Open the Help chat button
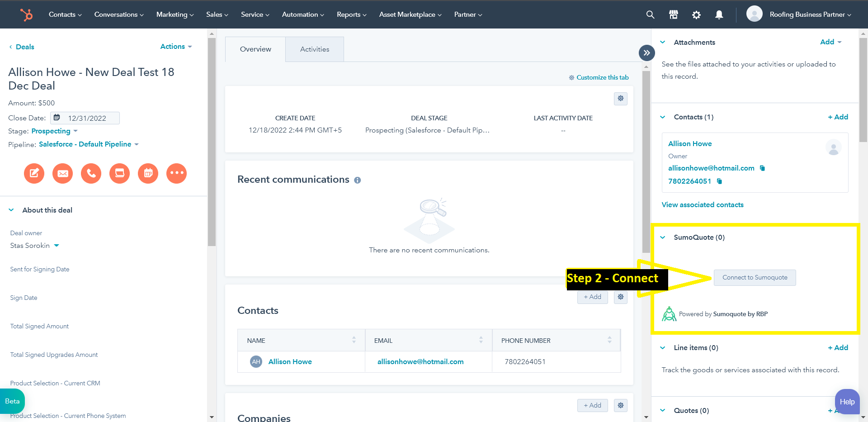868x422 pixels. click(x=847, y=402)
